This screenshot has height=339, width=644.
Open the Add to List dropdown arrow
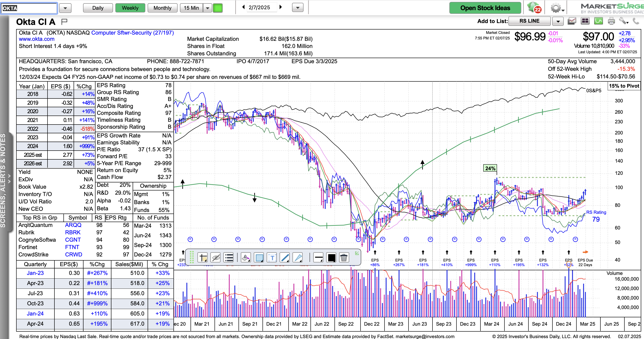(558, 21)
